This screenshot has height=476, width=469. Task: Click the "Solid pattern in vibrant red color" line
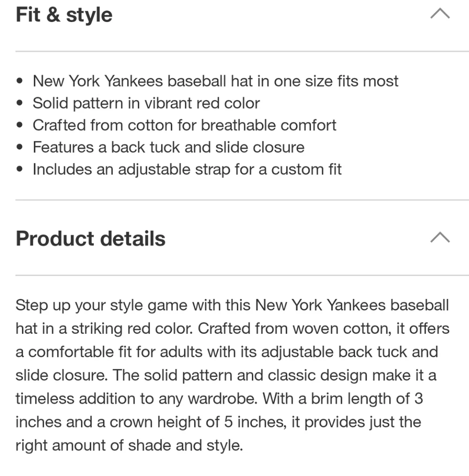(x=146, y=103)
